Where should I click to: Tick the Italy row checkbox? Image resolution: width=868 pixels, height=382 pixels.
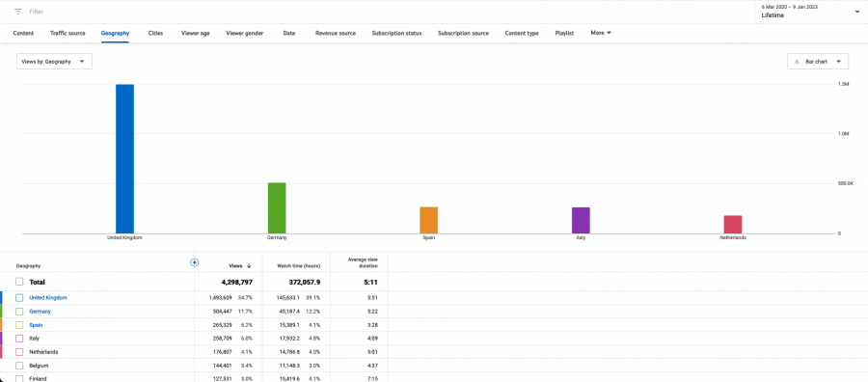[19, 339]
